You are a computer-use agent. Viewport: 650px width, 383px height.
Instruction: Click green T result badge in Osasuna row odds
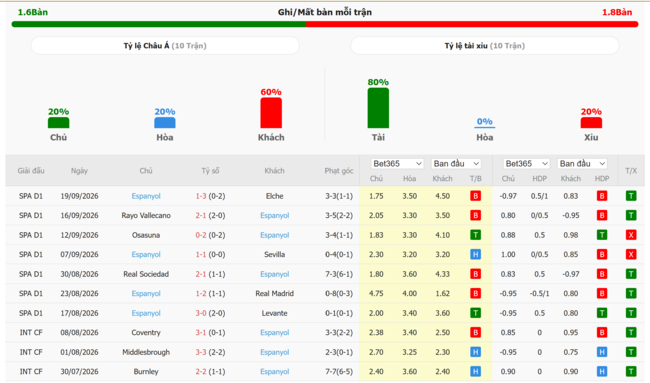(x=475, y=235)
